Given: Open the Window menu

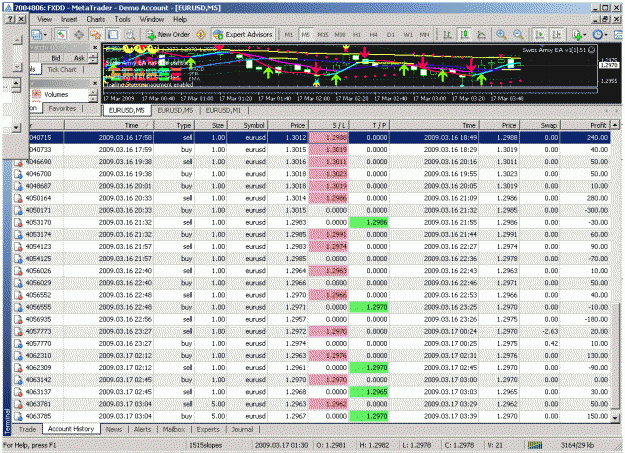Looking at the screenshot, I should click(x=152, y=19).
